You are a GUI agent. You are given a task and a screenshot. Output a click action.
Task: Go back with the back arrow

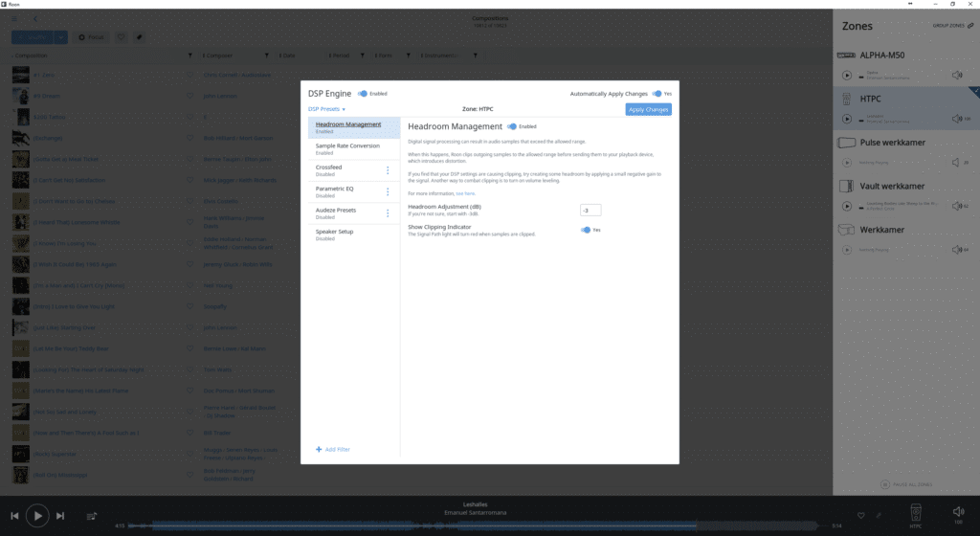click(x=35, y=19)
